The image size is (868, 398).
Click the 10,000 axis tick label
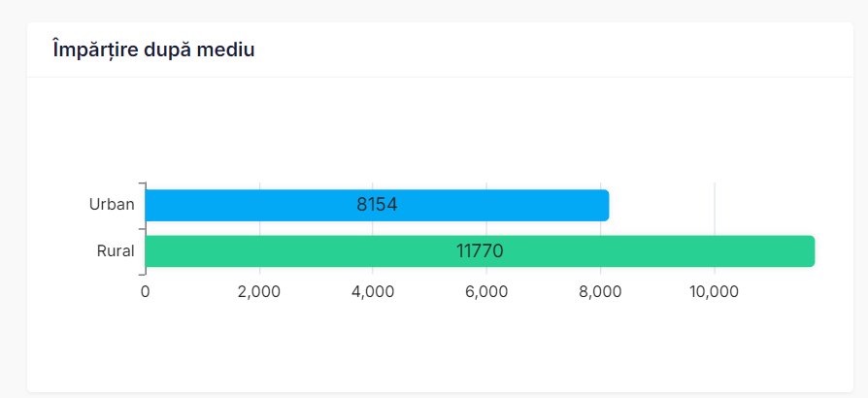714,291
